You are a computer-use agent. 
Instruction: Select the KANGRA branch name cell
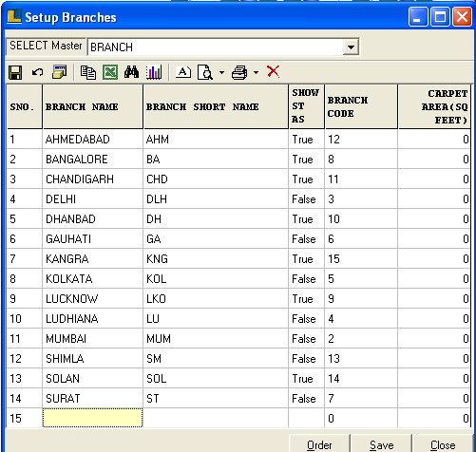coord(92,258)
